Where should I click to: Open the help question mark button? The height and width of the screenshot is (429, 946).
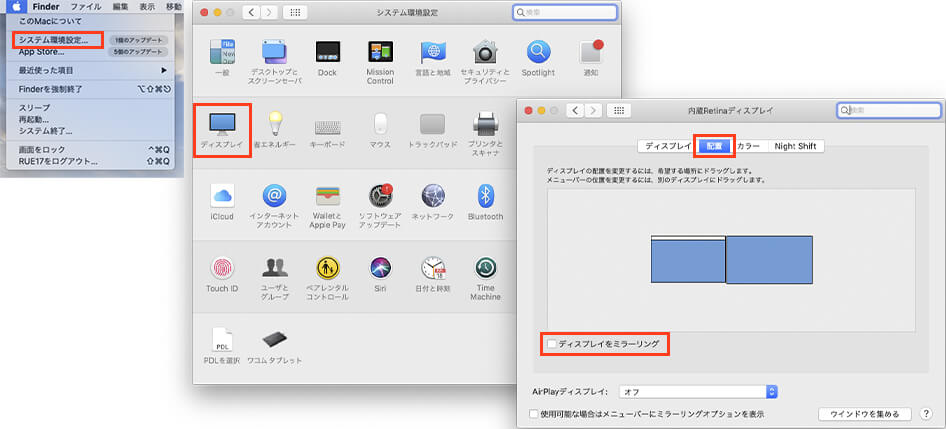click(925, 414)
